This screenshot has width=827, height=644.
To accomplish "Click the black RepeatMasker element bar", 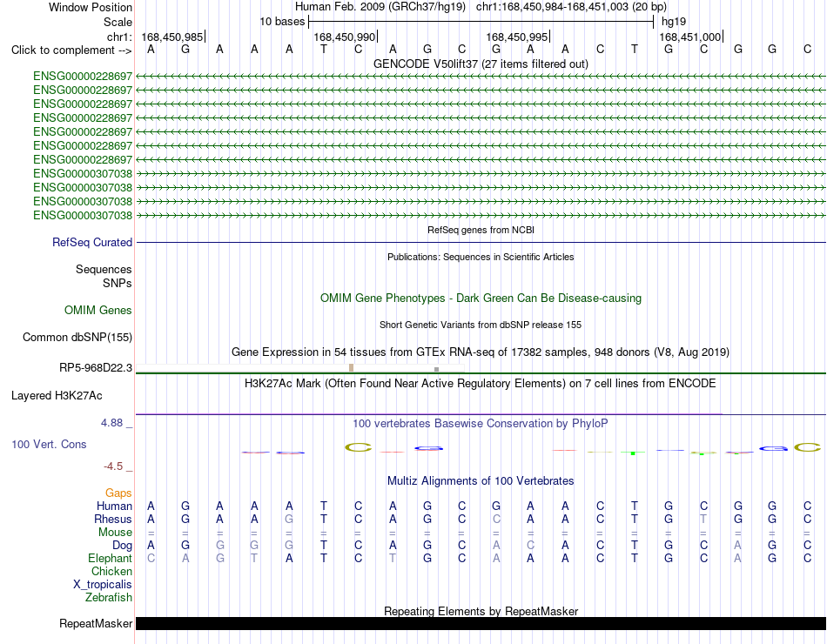I will (x=481, y=623).
